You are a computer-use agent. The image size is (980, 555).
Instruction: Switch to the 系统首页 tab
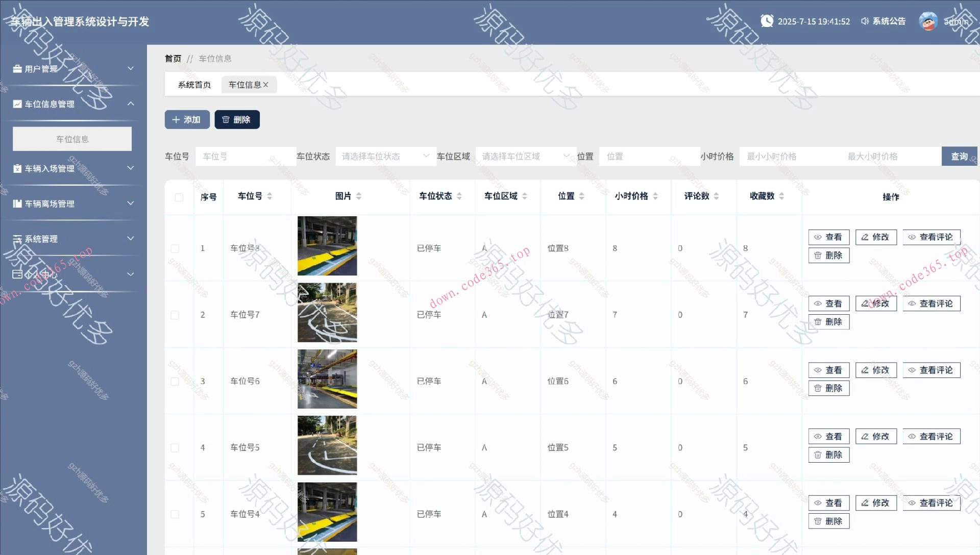tap(194, 85)
